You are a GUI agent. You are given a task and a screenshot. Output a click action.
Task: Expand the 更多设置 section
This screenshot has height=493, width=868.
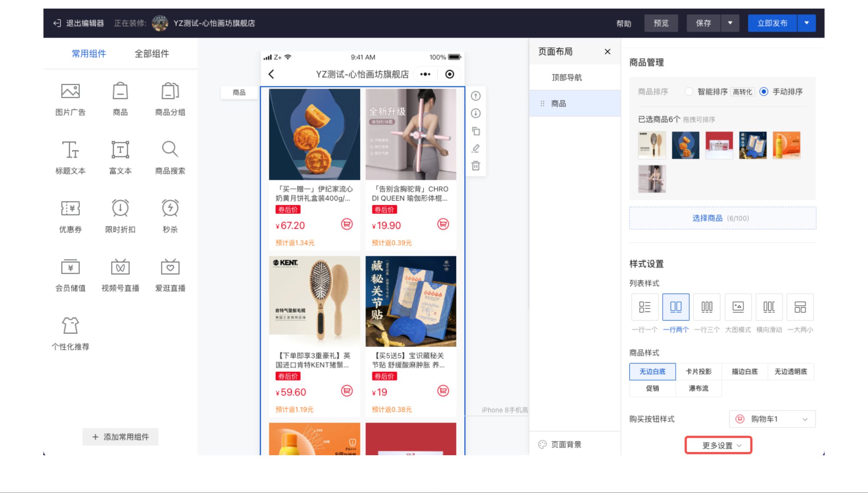pyautogui.click(x=718, y=445)
